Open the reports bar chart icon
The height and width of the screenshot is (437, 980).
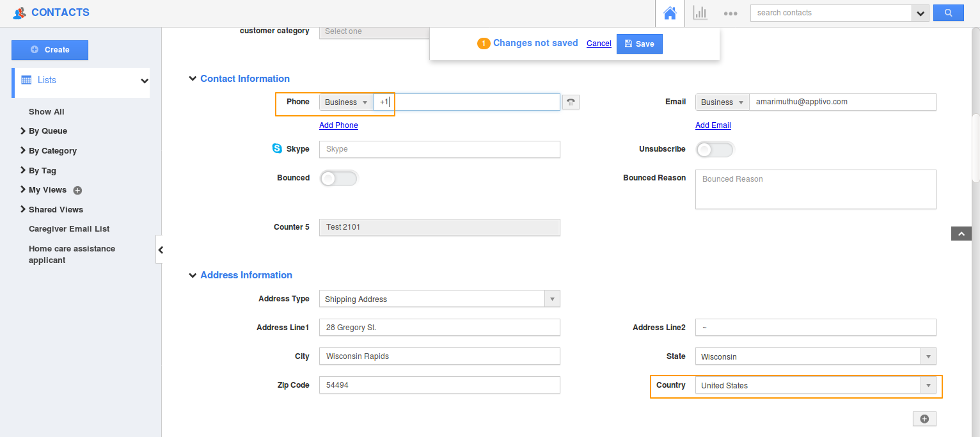tap(700, 13)
